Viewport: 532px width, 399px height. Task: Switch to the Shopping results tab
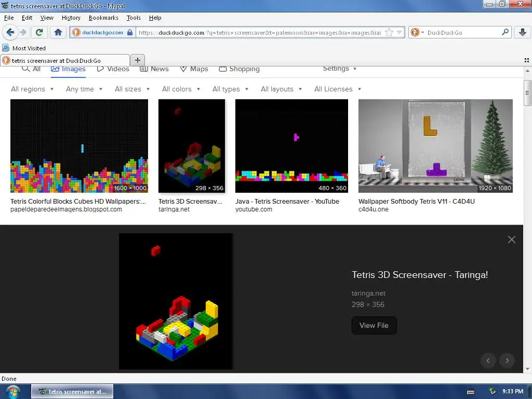click(239, 69)
